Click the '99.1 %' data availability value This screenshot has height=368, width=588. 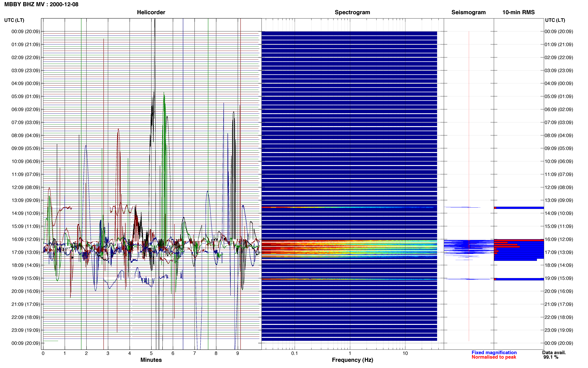(x=551, y=357)
